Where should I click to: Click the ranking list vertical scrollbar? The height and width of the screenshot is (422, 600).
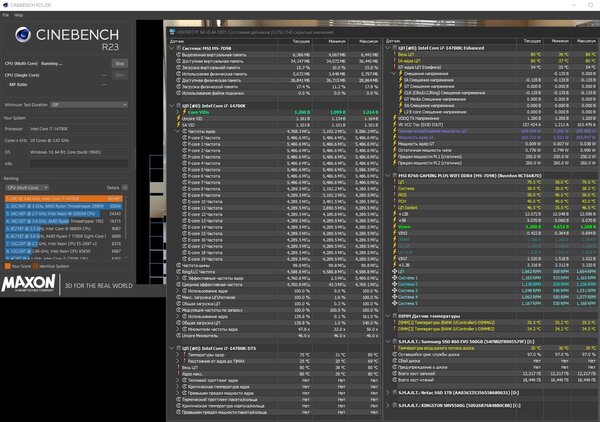pos(126,228)
